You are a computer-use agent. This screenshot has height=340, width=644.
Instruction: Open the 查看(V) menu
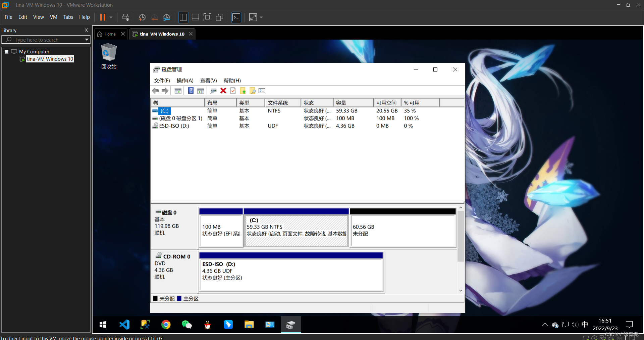[x=209, y=81]
